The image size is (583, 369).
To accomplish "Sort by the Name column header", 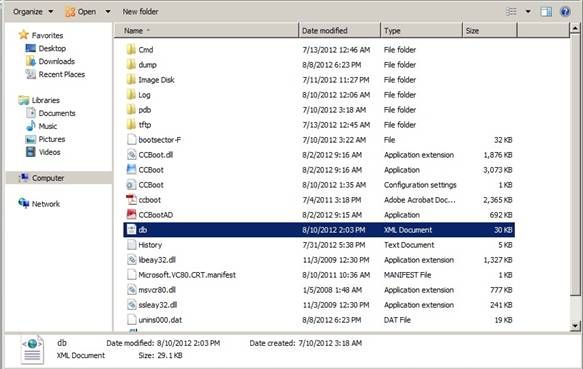I will coord(206,31).
